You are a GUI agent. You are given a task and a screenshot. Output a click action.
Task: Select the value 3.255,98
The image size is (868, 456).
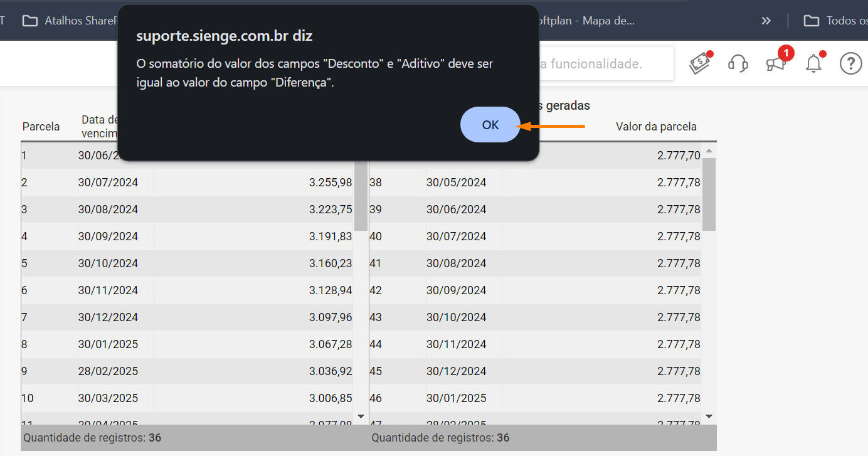(x=331, y=183)
